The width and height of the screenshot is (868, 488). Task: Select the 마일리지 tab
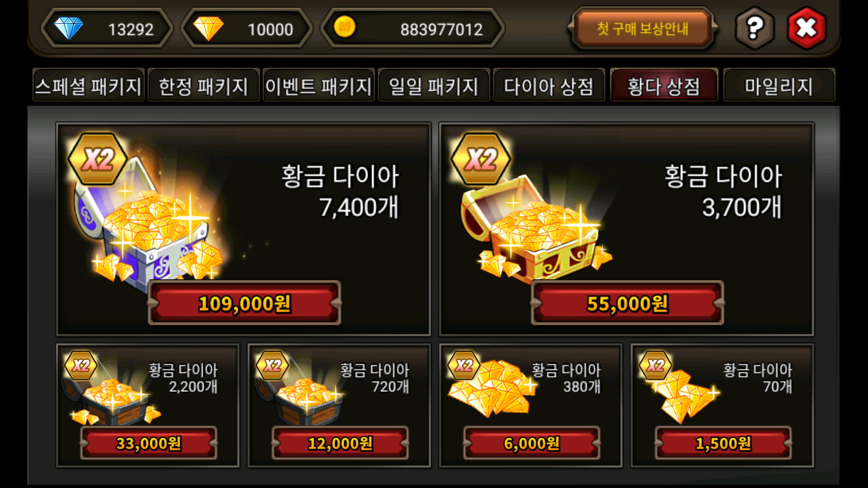[x=779, y=86]
